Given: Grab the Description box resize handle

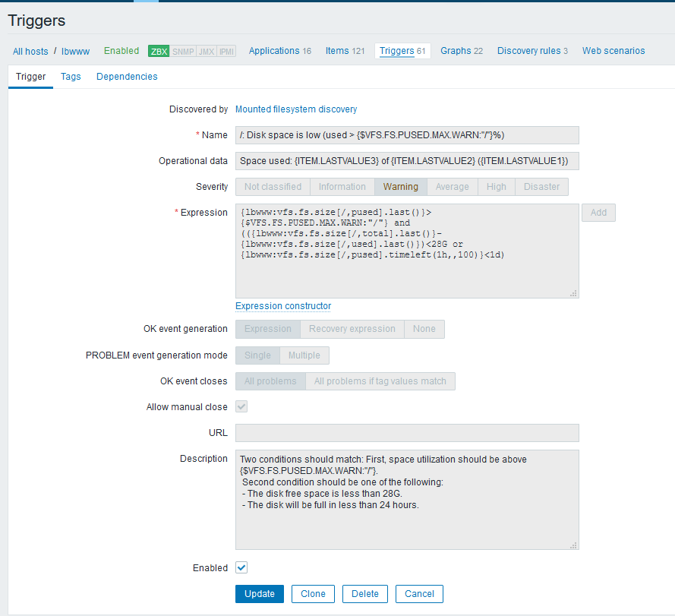Looking at the screenshot, I should [573, 545].
